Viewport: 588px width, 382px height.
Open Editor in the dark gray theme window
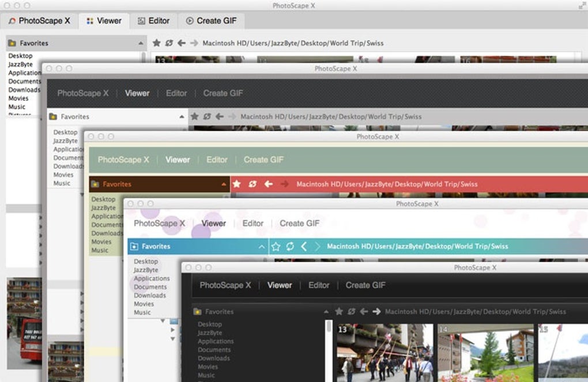[x=176, y=93]
